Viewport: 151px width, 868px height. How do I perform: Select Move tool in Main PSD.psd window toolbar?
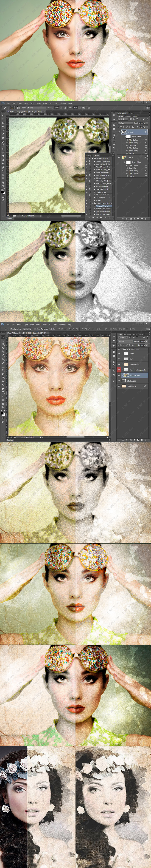pos(3,337)
